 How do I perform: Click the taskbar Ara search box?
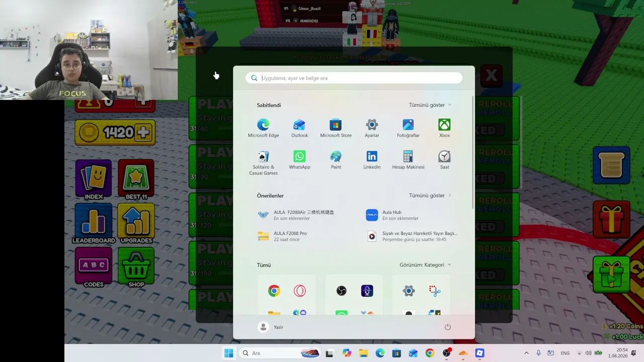pyautogui.click(x=280, y=353)
